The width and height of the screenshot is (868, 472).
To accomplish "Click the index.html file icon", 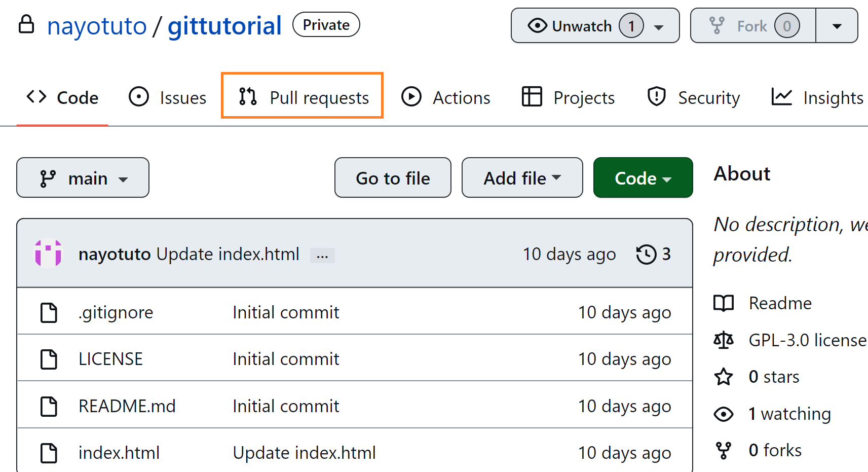I will [49, 453].
